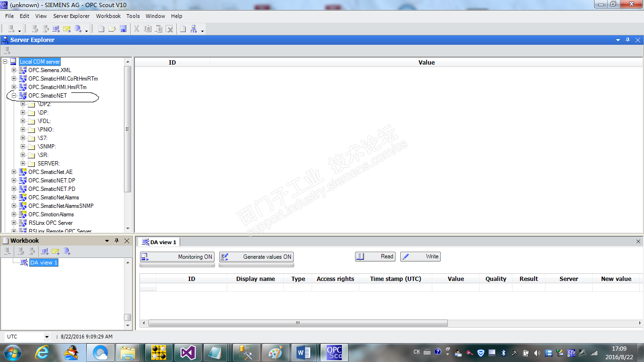Open the Windows Start menu
This screenshot has height=362, width=644.
(x=12, y=353)
